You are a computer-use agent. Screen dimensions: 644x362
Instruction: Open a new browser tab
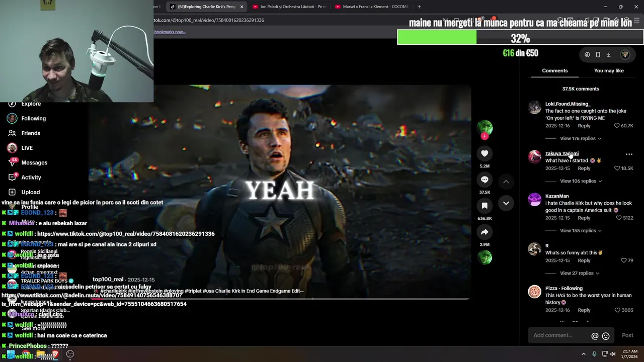click(419, 7)
